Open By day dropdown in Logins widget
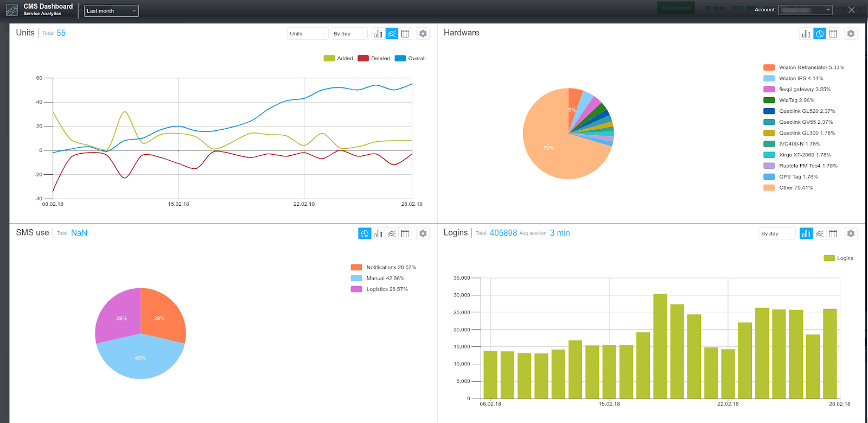The image size is (868, 423). pos(777,233)
